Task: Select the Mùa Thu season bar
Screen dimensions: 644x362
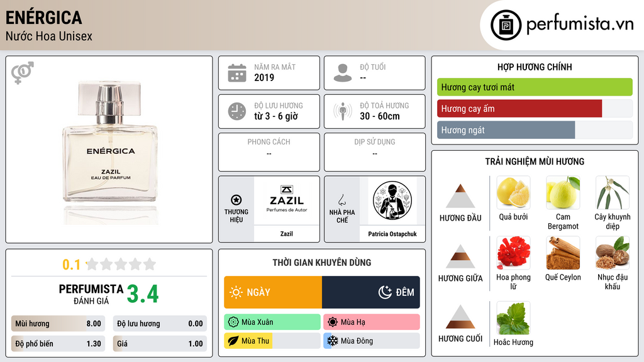Action: (x=272, y=341)
